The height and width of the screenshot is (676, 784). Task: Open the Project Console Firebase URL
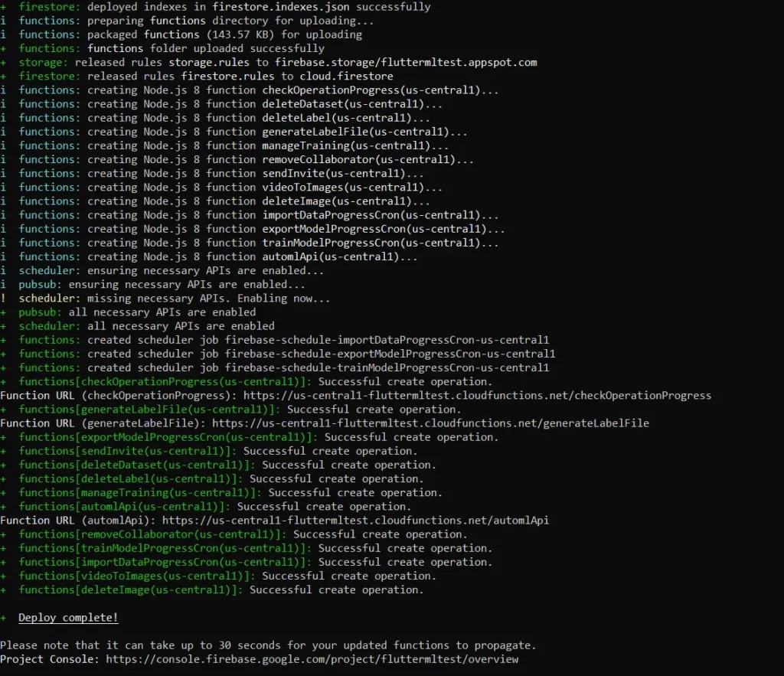[x=312, y=659]
